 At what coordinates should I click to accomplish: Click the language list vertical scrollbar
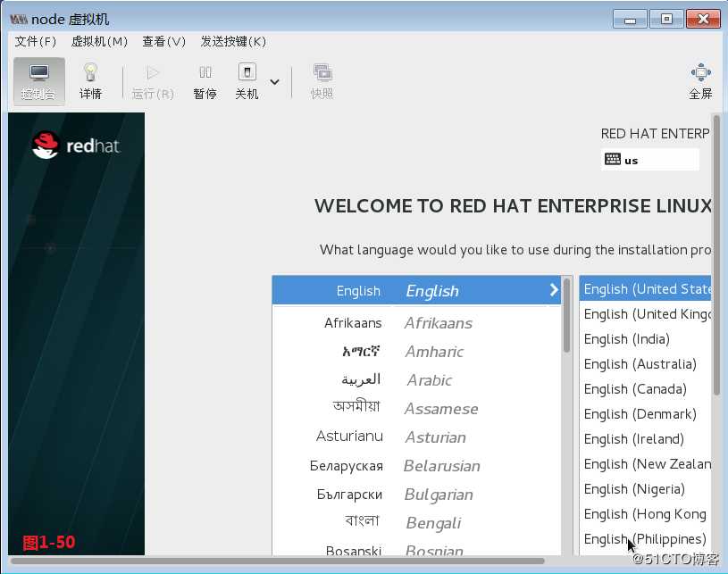tap(566, 315)
